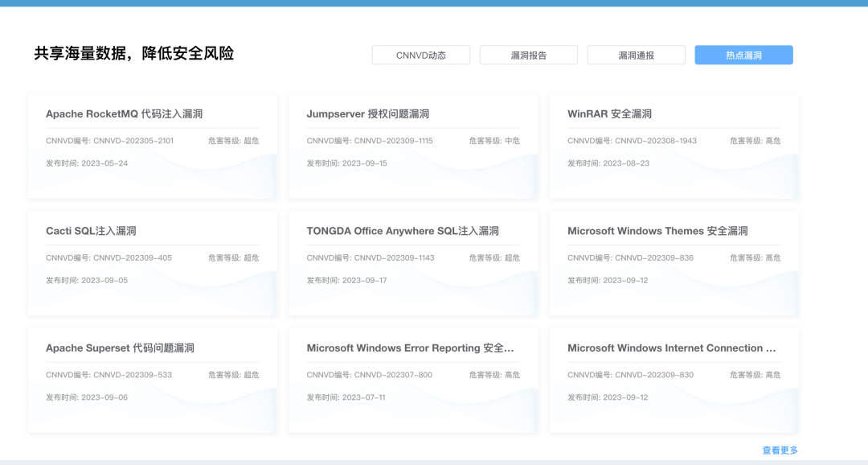Click 危害等级 高危 on WinRAR card
868x465 pixels.
tap(755, 141)
